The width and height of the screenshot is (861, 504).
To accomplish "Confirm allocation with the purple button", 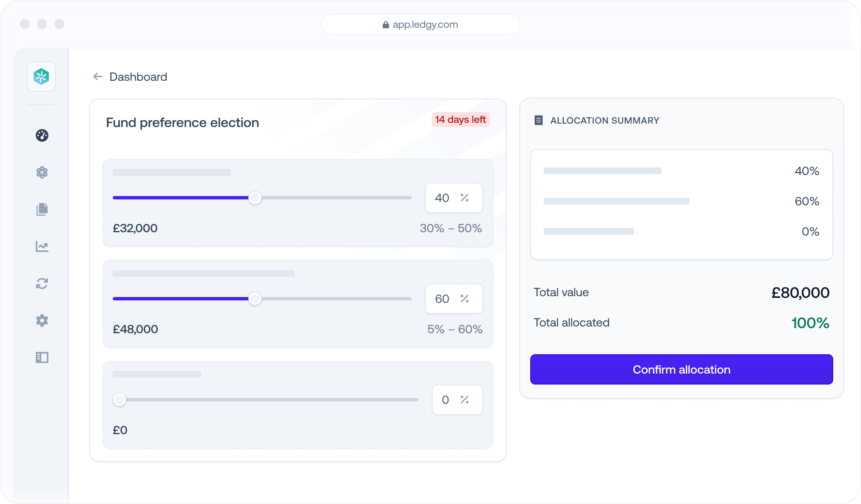I will point(681,369).
